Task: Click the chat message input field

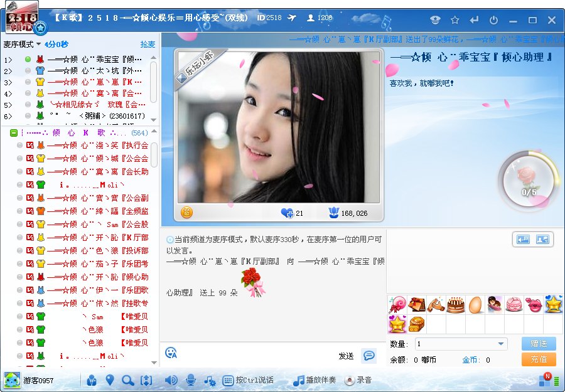Action: pyautogui.click(x=257, y=354)
